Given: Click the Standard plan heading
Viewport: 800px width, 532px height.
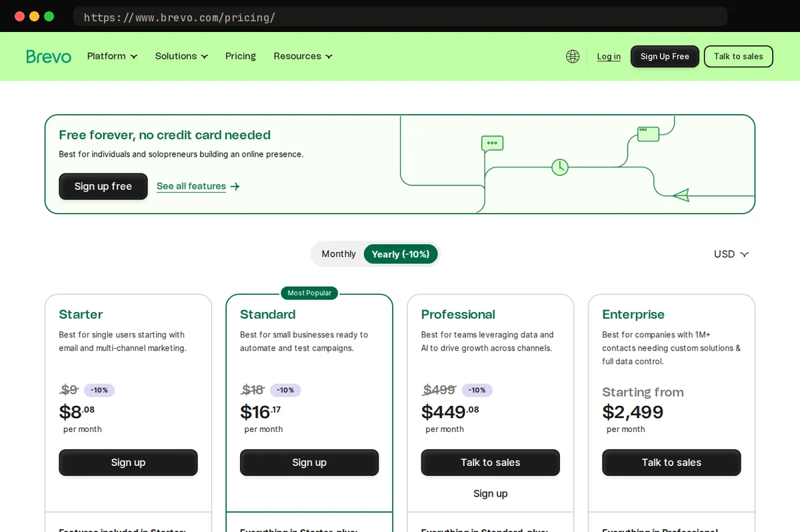Looking at the screenshot, I should click(x=267, y=315).
